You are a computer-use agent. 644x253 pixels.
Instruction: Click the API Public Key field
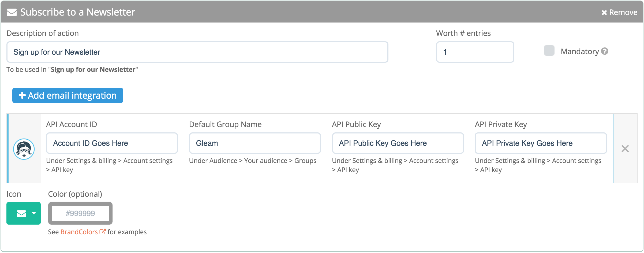[x=398, y=143]
